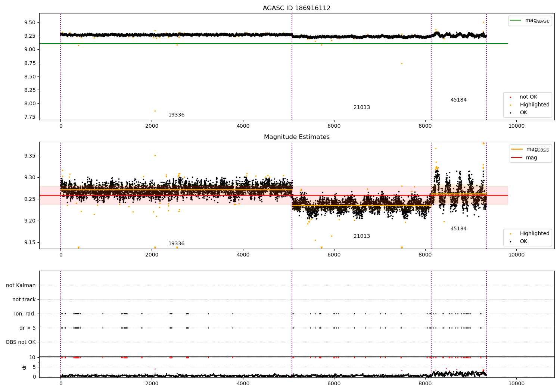The image size is (560, 392).
Task: Click the 'Magnitude Estimates' subplot title
Action: coord(296,137)
